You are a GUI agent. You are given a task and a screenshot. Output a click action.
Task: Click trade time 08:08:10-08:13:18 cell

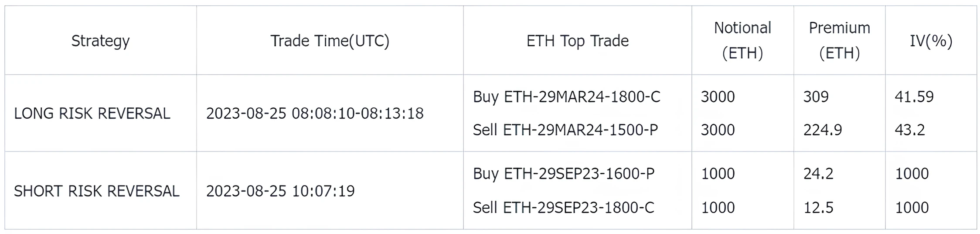pyautogui.click(x=315, y=114)
